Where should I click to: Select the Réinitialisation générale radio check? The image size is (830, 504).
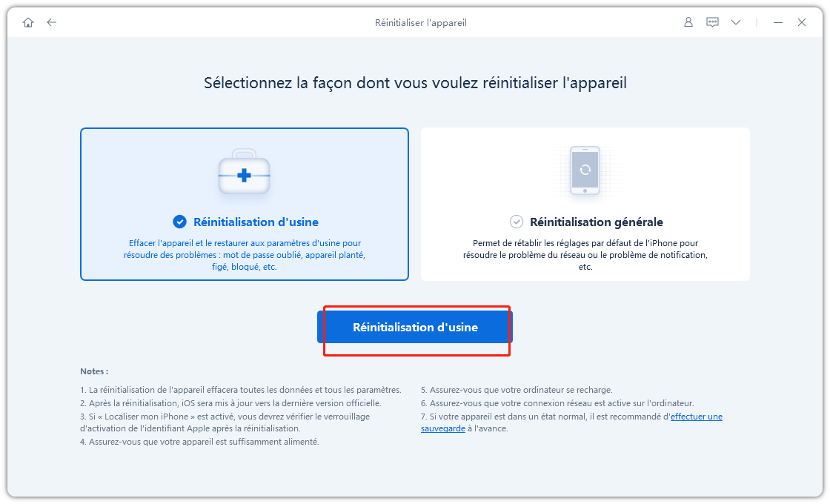click(x=516, y=222)
